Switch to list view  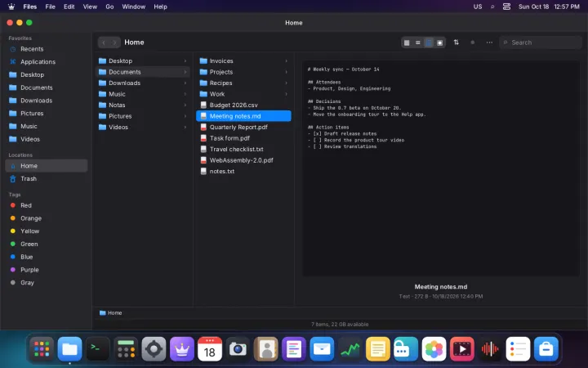(417, 43)
